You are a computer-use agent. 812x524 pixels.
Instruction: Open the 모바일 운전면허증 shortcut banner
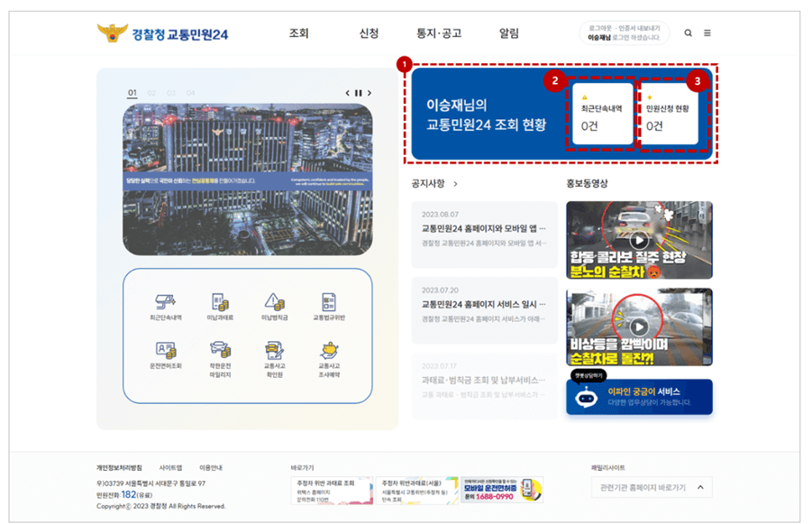coord(502,490)
